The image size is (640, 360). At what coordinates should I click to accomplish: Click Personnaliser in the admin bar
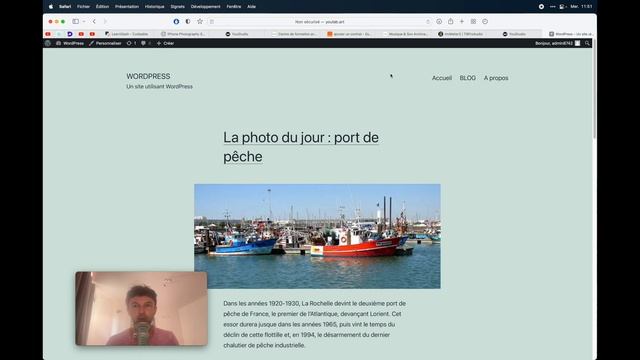(x=105, y=43)
